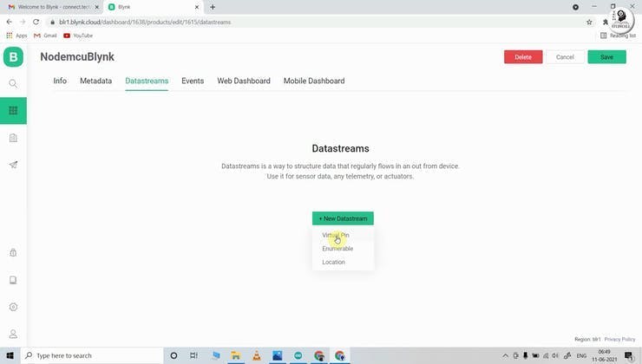Open the Privacy Policy link
Screen dimensions: 642x364
pyautogui.click(x=619, y=340)
